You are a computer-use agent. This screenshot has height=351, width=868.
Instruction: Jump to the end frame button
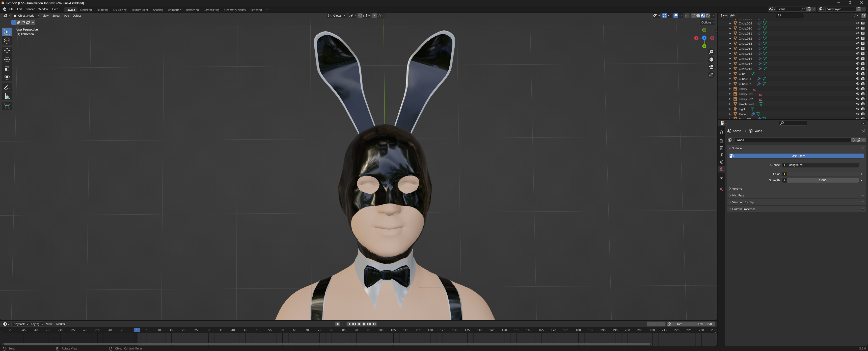(374, 324)
